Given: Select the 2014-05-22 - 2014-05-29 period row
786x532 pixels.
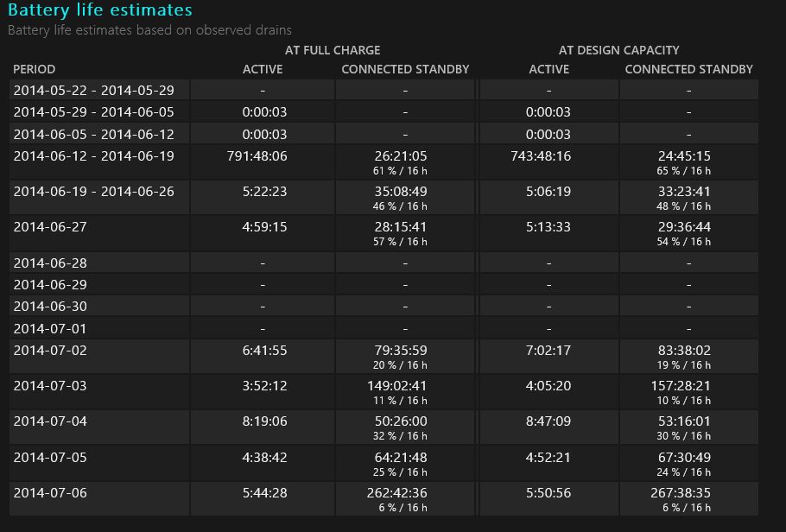Looking at the screenshot, I should click(93, 90).
